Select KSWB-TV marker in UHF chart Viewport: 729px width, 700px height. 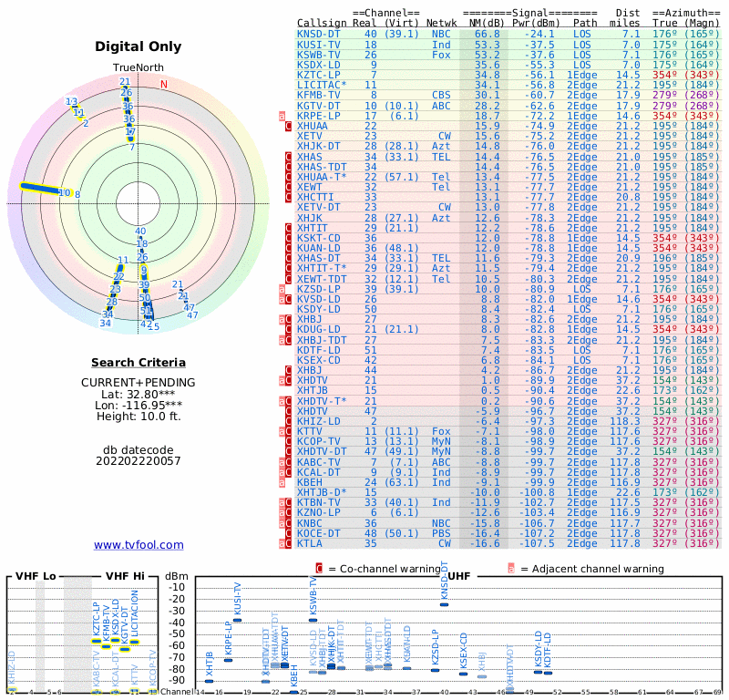(313, 620)
